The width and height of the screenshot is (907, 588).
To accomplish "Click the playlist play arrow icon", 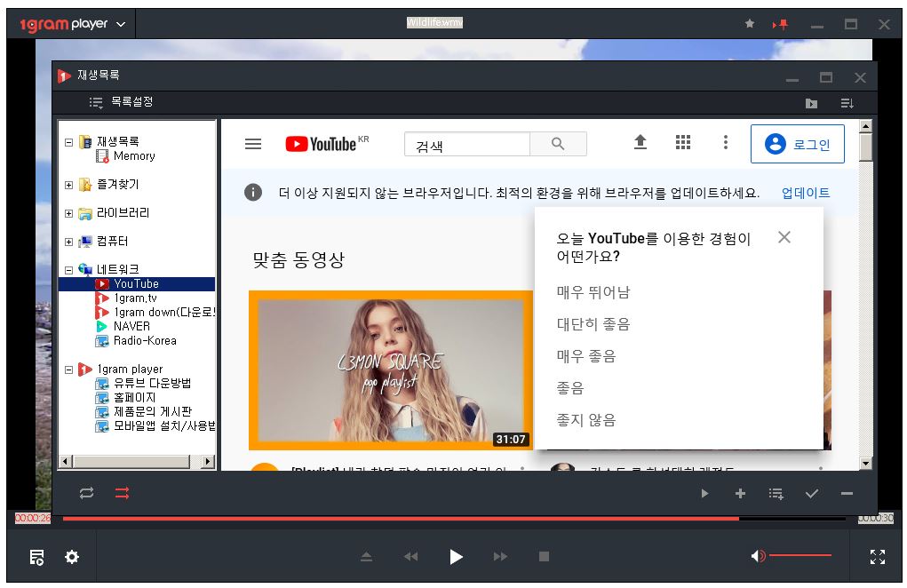I will click(x=704, y=494).
